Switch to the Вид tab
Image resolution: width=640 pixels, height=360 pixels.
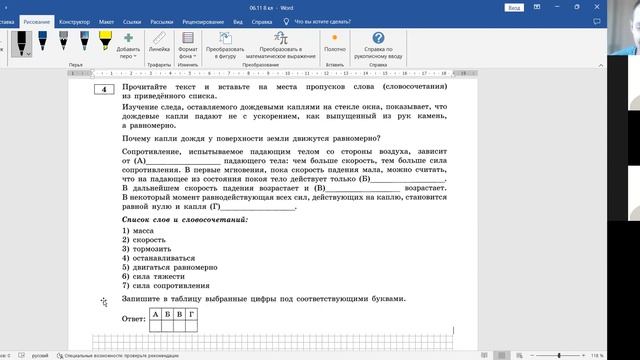[238, 22]
